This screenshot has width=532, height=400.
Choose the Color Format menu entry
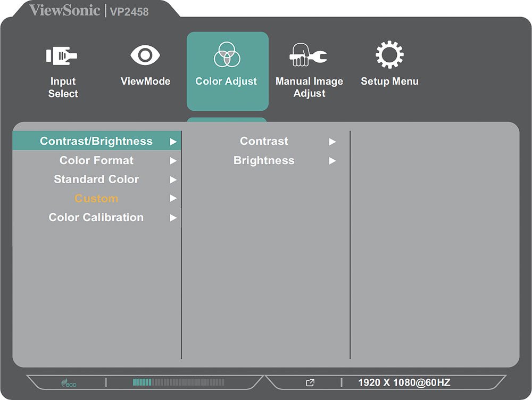96,161
